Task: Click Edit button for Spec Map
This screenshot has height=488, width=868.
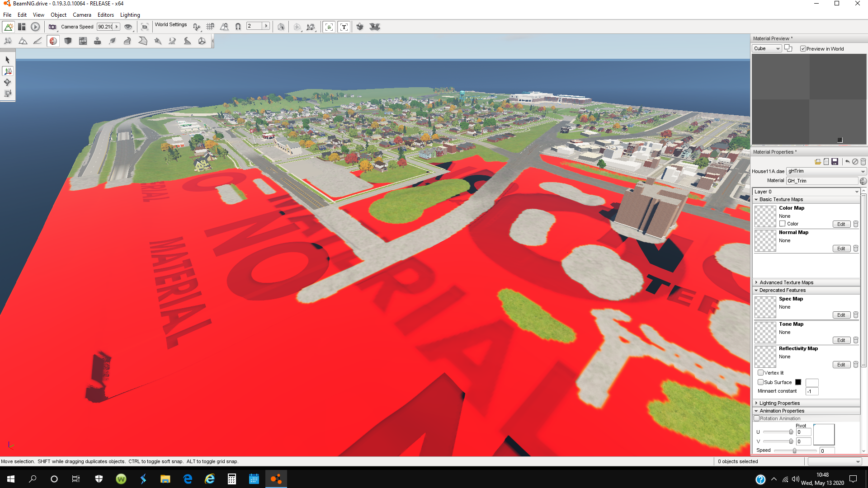Action: (841, 315)
